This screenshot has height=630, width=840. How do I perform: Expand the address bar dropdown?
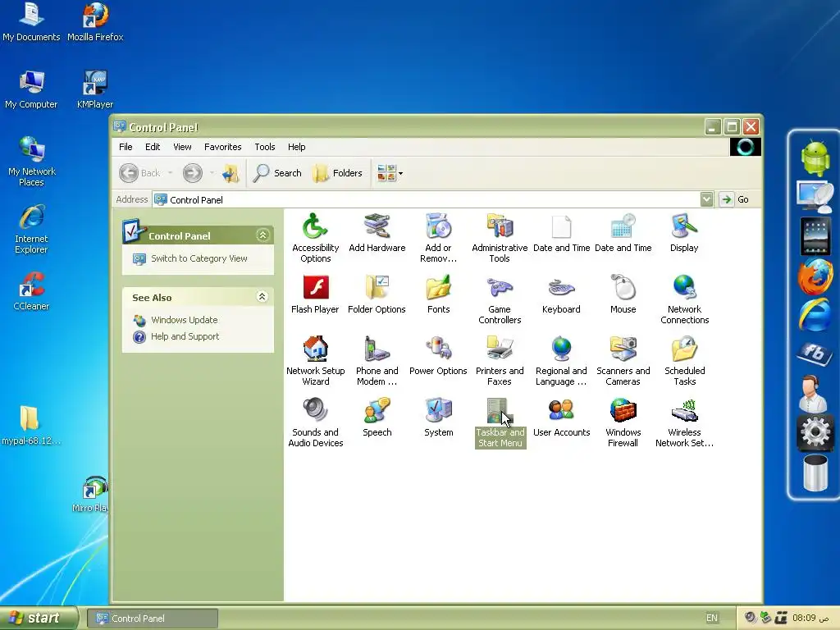706,199
